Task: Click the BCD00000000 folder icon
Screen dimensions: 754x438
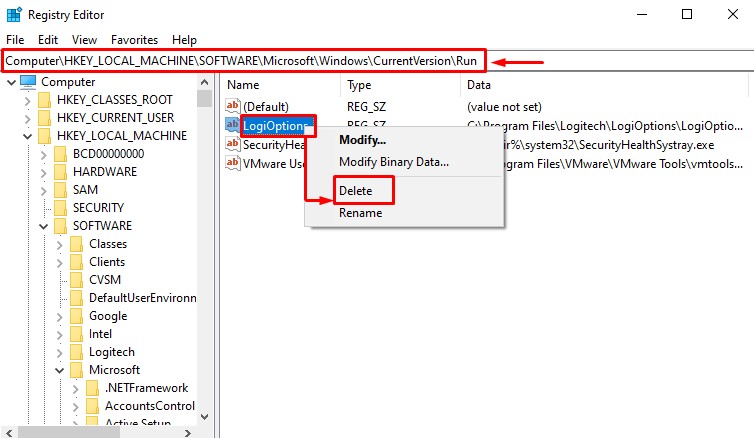Action: click(61, 154)
